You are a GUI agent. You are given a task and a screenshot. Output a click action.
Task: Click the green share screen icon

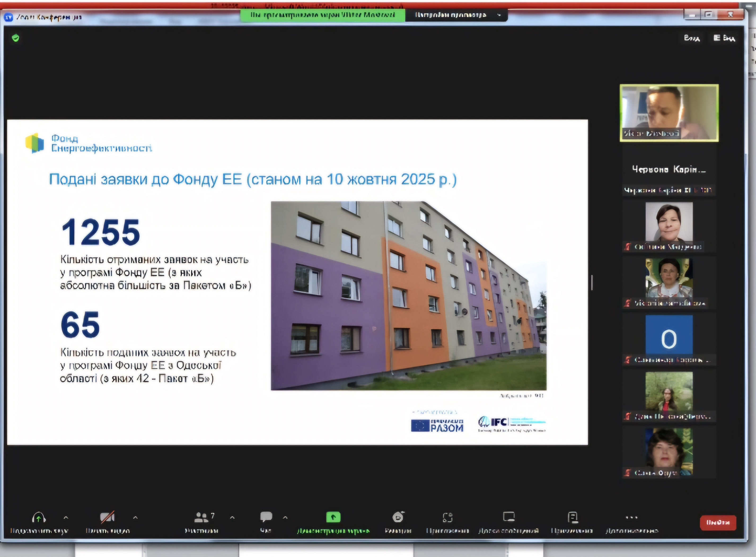click(x=333, y=517)
